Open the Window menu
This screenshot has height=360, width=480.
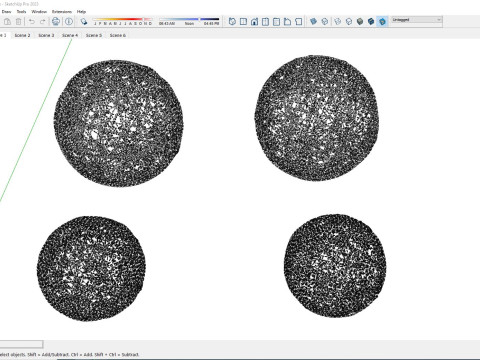[x=39, y=12]
